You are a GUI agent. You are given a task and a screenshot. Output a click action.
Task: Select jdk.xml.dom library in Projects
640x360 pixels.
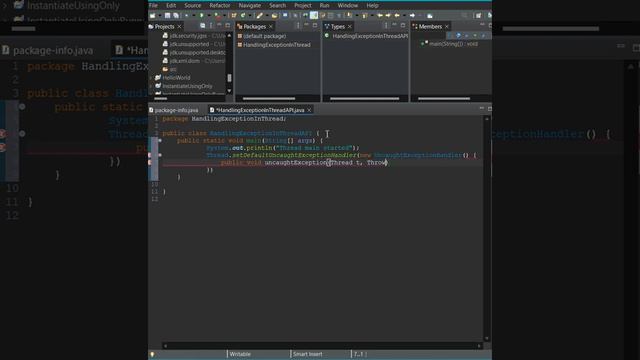tap(194, 61)
